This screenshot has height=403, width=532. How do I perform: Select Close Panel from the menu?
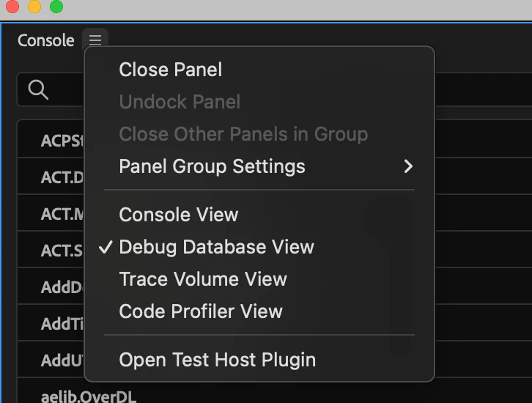tap(170, 70)
